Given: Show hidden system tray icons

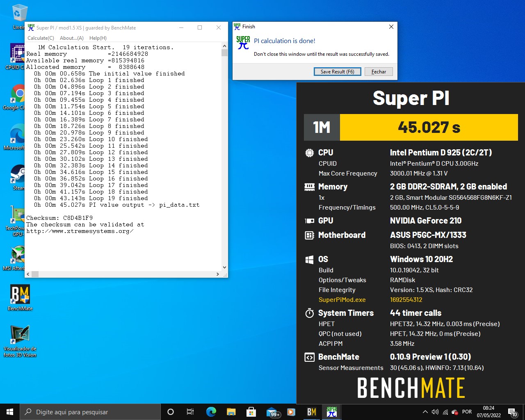Looking at the screenshot, I should 425,412.
